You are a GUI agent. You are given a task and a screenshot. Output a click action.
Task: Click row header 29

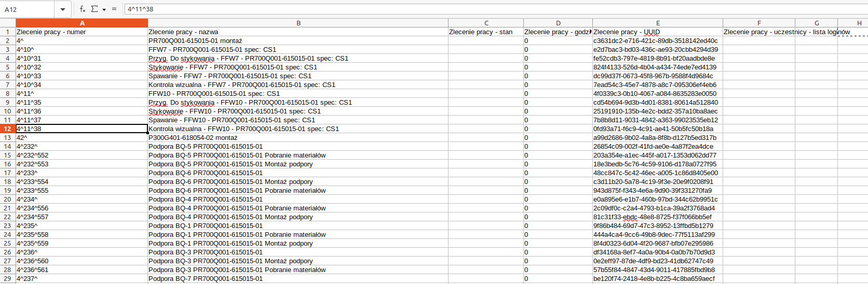pos(8,279)
